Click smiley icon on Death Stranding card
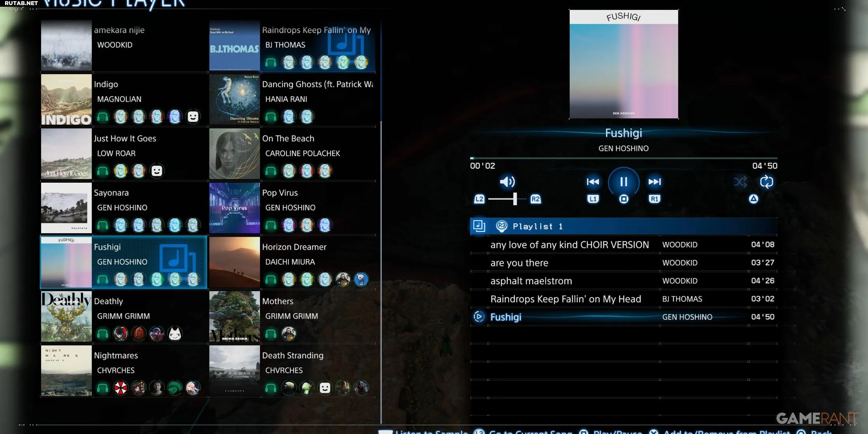 pos(325,388)
